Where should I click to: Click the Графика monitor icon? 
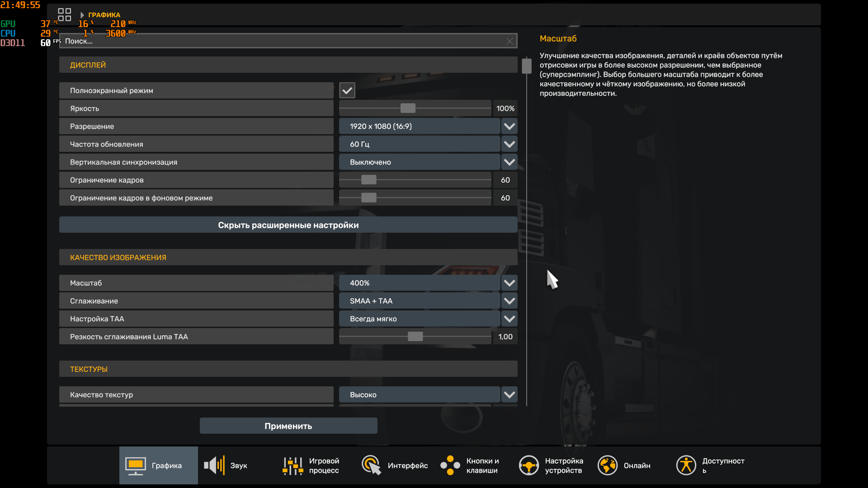tap(135, 465)
